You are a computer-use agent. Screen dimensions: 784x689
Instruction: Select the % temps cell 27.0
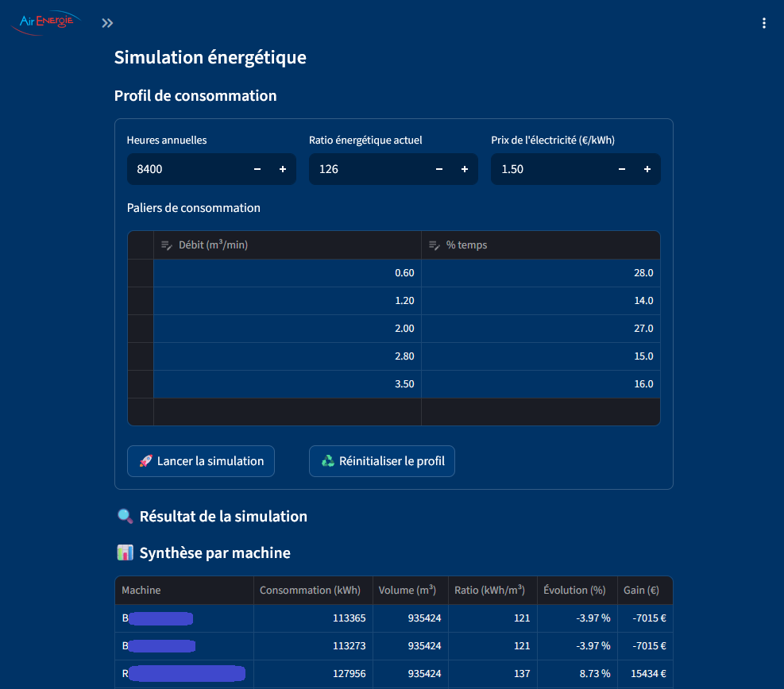click(540, 329)
